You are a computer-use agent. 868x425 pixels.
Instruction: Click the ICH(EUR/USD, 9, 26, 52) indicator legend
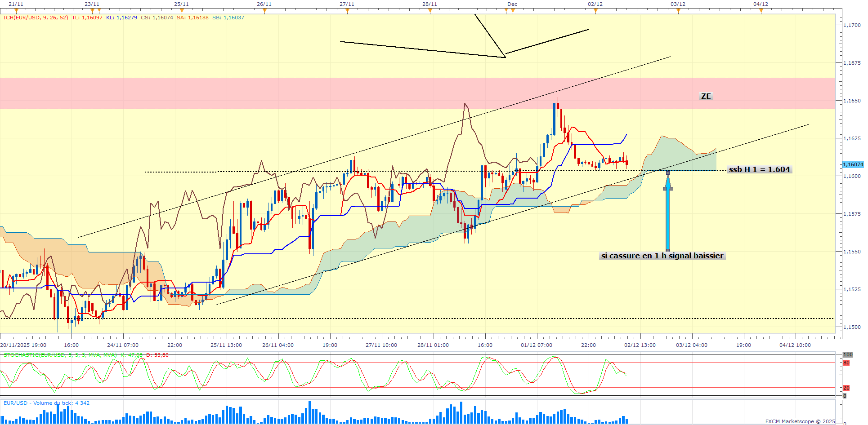point(36,18)
